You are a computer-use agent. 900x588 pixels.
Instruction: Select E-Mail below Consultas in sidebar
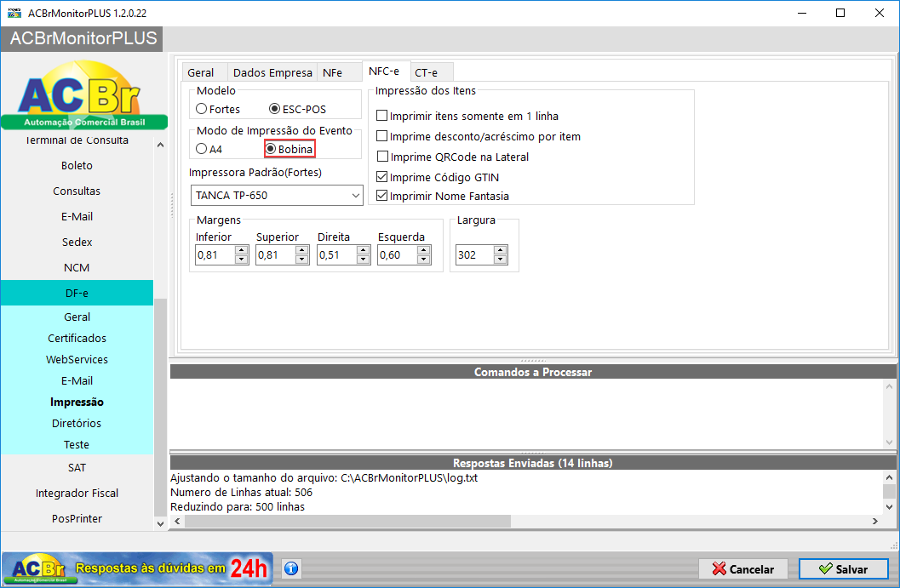click(77, 216)
